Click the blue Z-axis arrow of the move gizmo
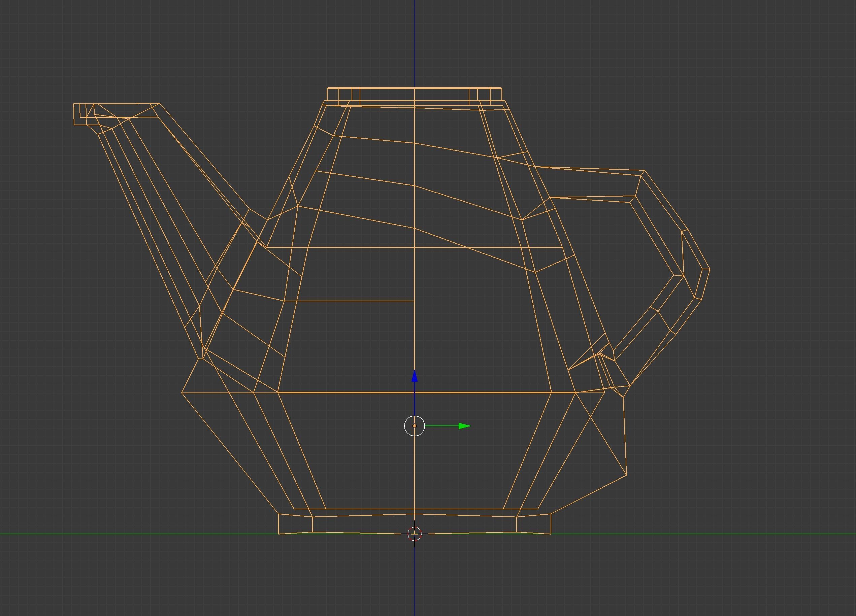Screen dimensions: 856x616 tap(415, 376)
